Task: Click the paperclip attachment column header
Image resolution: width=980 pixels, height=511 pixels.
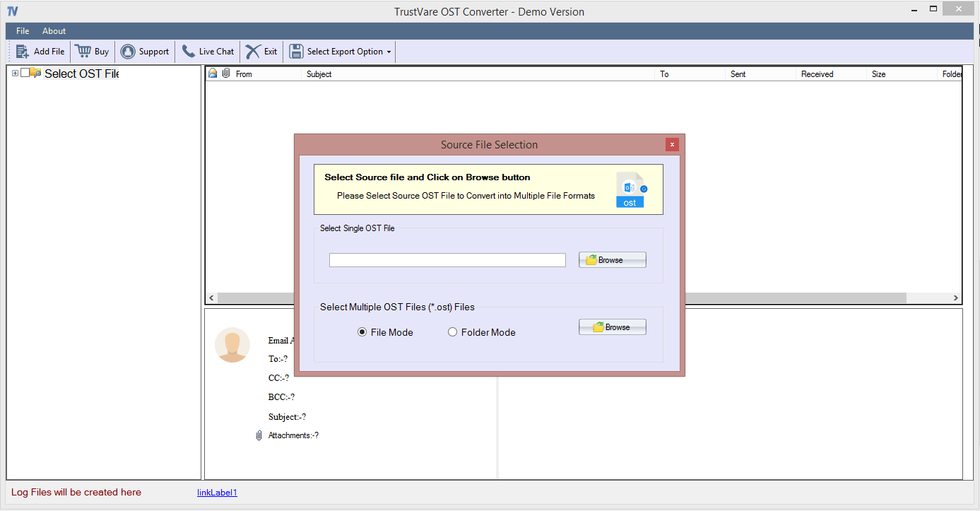Action: [x=226, y=73]
